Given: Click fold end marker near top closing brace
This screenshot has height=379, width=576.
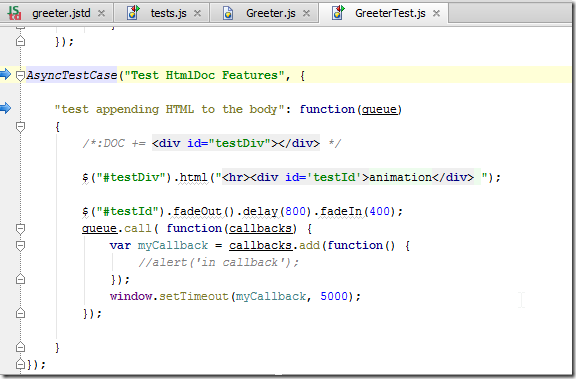Looking at the screenshot, I should coord(20,41).
